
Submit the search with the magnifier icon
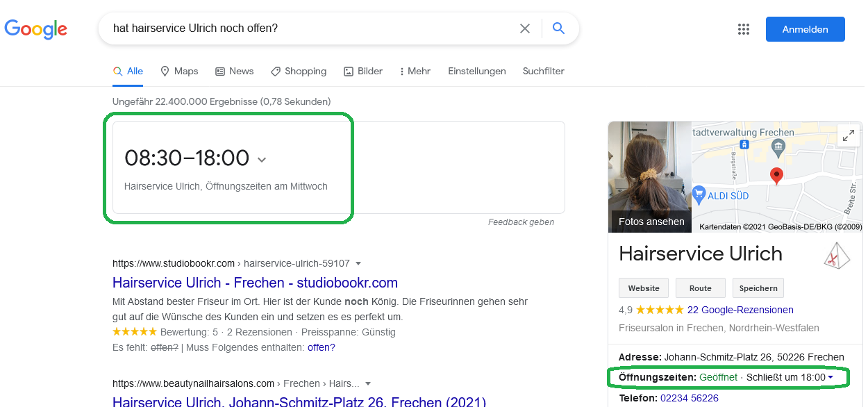click(x=558, y=28)
